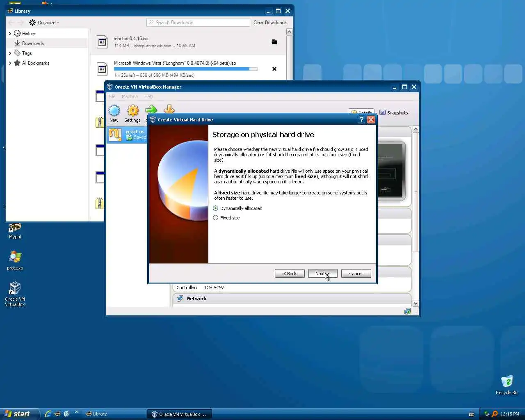
Task: Click the magnifier tray icon
Action: point(495,414)
